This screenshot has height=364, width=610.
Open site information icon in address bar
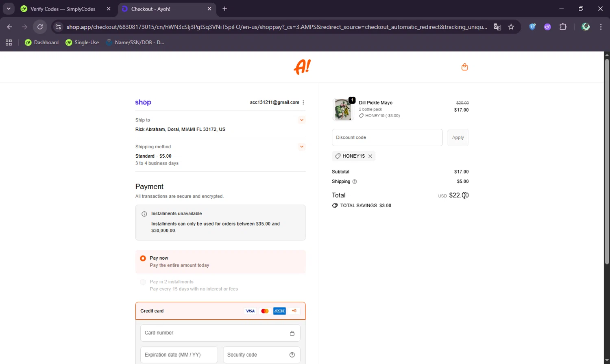58,27
